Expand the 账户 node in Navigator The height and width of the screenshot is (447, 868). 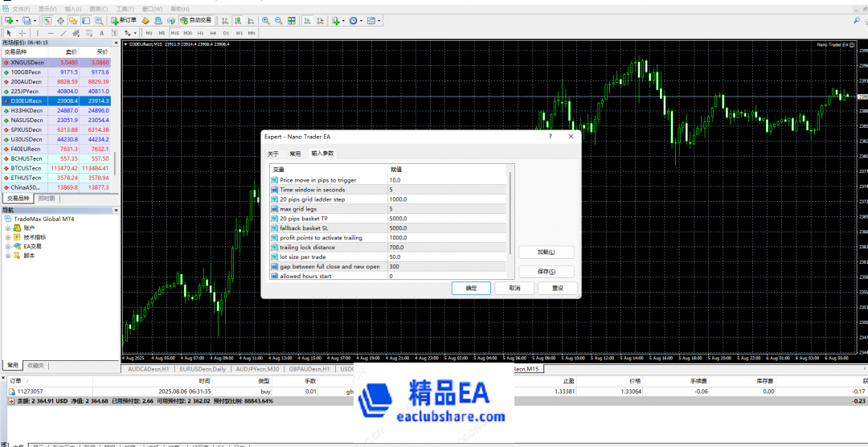click(x=7, y=228)
